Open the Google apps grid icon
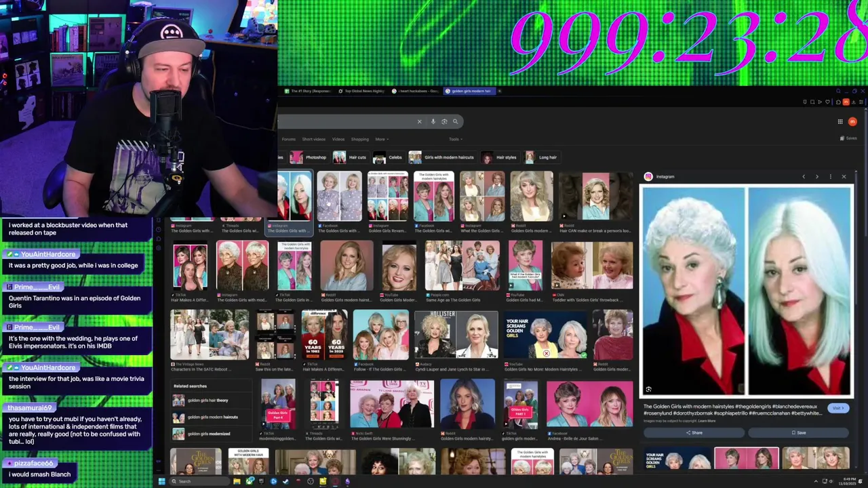 click(x=840, y=122)
